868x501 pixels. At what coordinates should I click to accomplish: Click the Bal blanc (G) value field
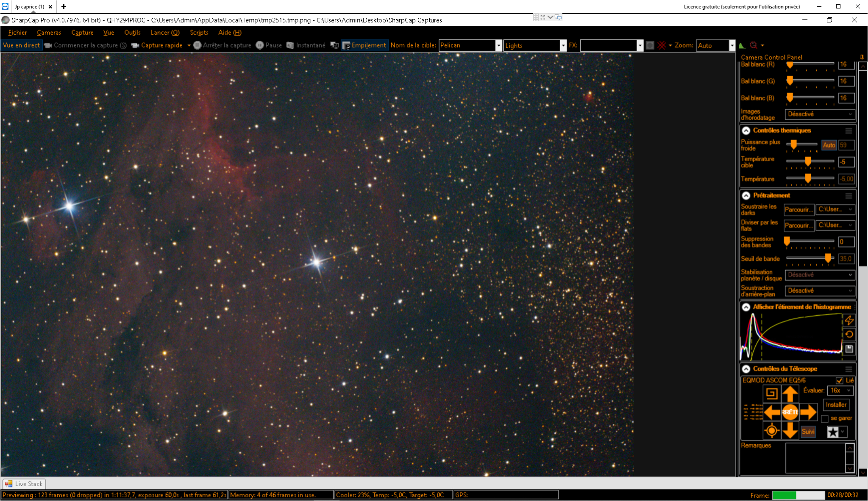pyautogui.click(x=846, y=81)
